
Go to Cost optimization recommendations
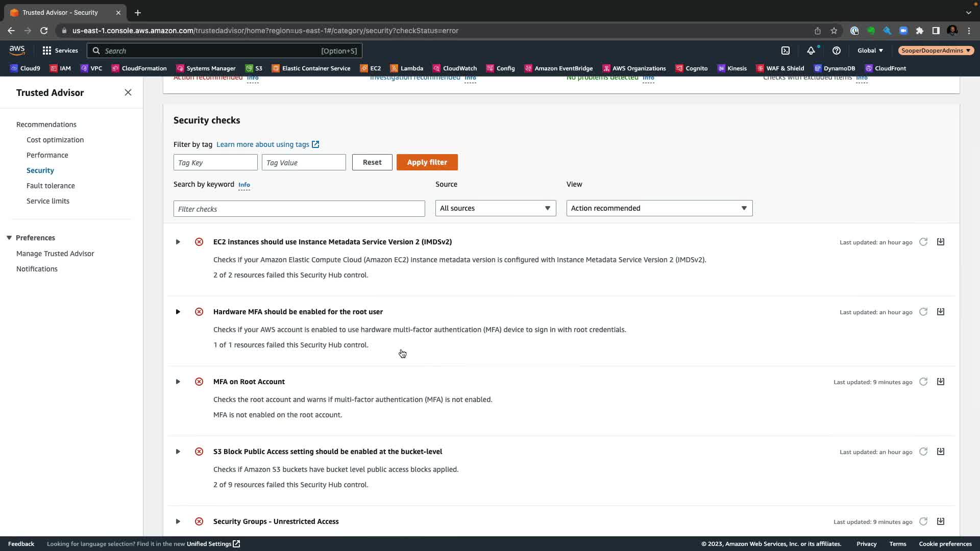pos(55,140)
